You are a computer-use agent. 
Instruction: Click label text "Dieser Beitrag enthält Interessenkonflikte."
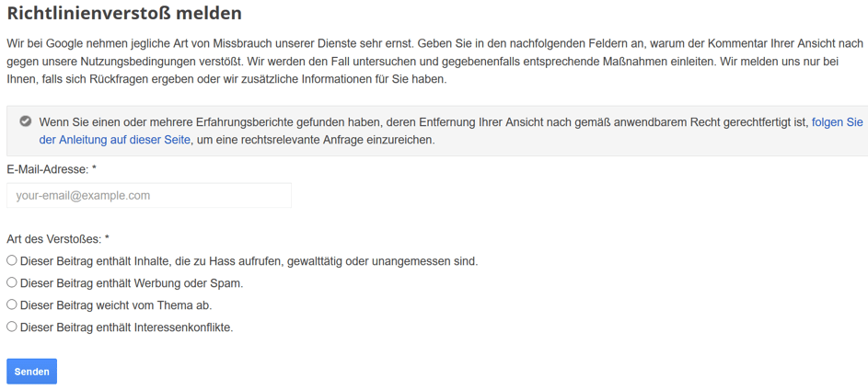127,327
